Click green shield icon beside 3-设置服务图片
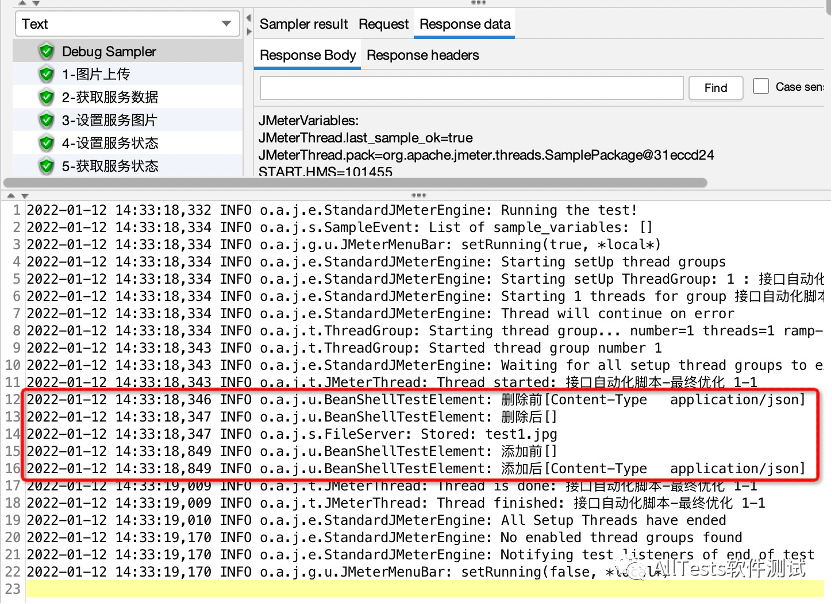This screenshot has width=832, height=604. tap(47, 120)
